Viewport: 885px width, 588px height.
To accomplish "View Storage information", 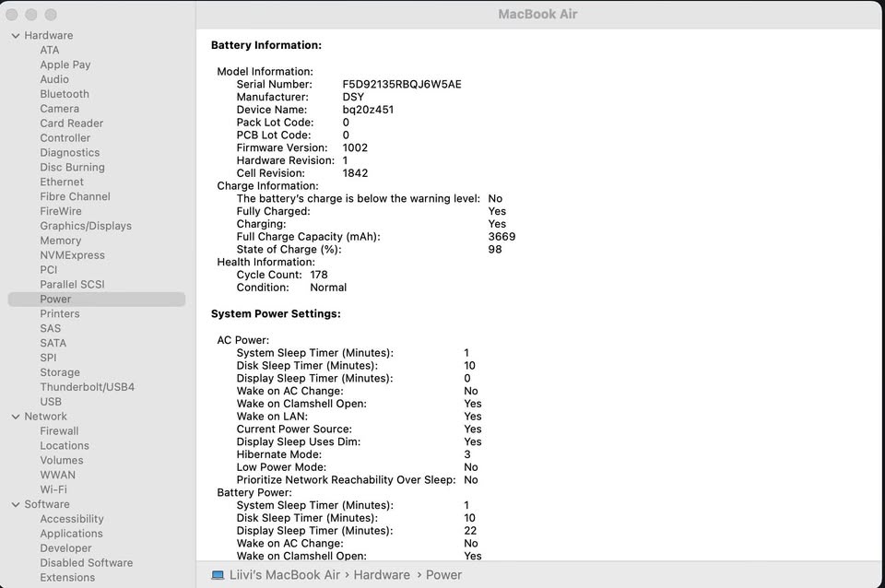I will coord(60,373).
